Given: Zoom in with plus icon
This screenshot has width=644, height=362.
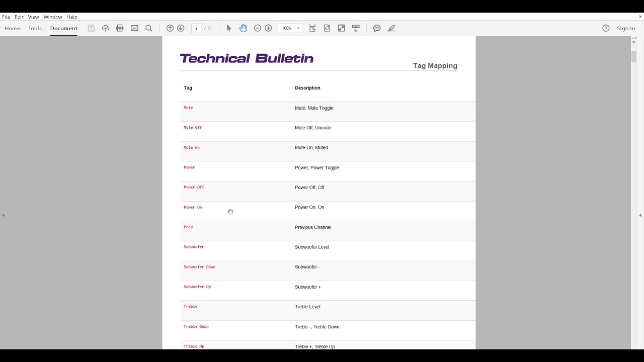Looking at the screenshot, I should pyautogui.click(x=269, y=28).
